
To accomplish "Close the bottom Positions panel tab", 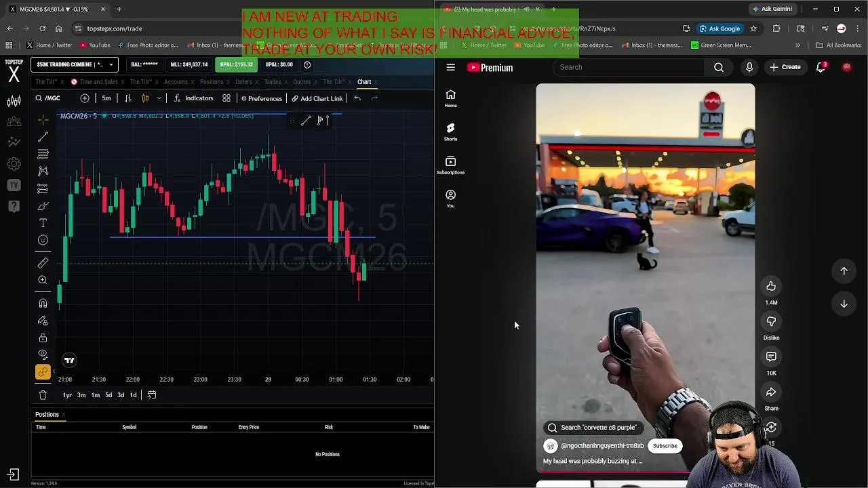I will (x=63, y=415).
